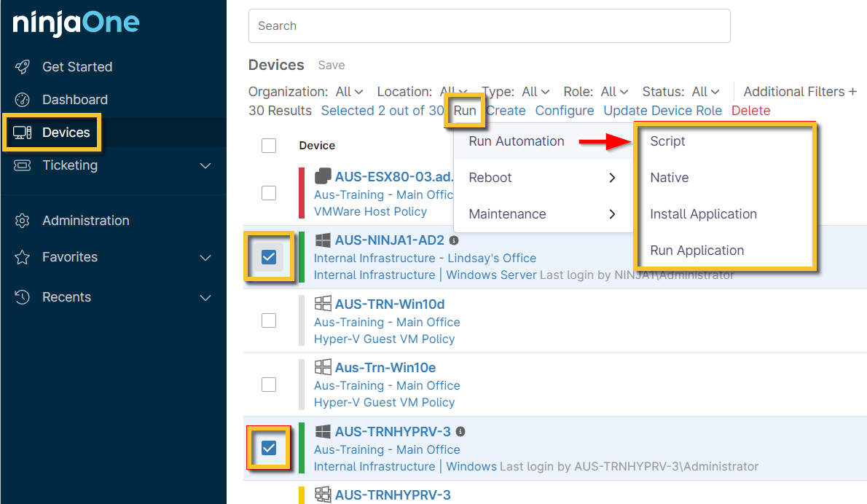This screenshot has height=504, width=867.
Task: Click the Ticketing ticket icon
Action: [x=23, y=165]
